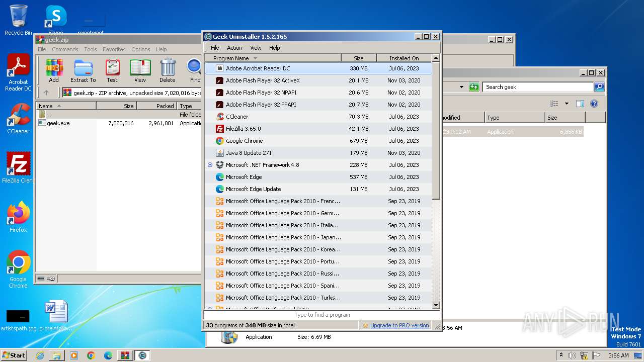Open Program Name column sort dropdown arrow
Screen dimensions: 644x362
(255, 58)
